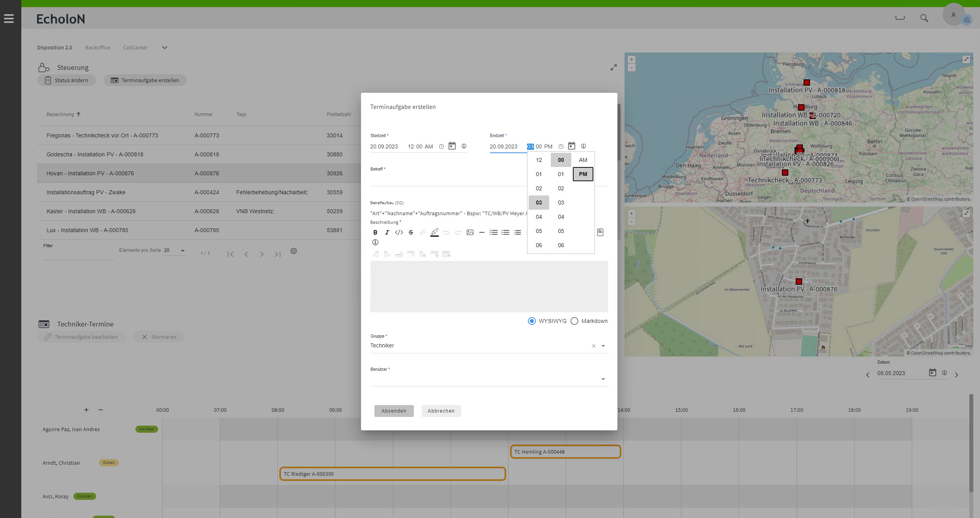Click the highlight marker tool

(434, 233)
